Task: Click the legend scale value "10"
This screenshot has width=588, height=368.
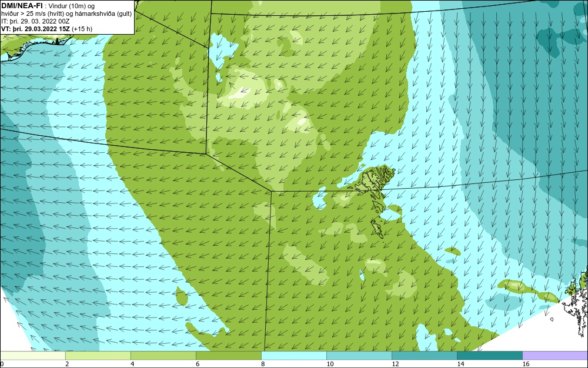Action: [x=330, y=364]
